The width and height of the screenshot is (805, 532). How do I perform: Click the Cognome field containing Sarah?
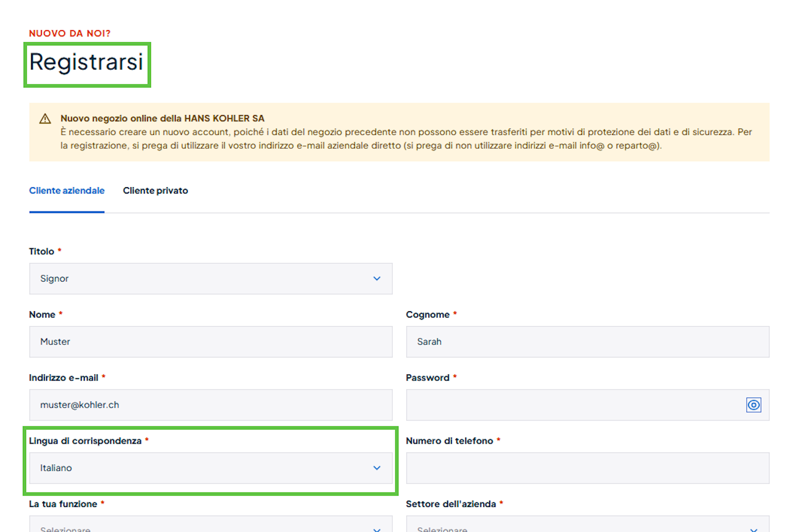click(x=587, y=342)
